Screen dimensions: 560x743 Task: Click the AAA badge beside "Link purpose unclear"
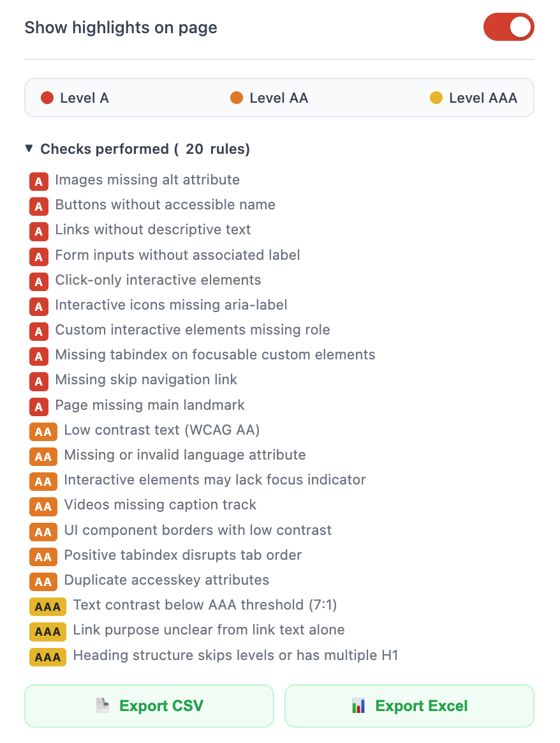pyautogui.click(x=47, y=631)
